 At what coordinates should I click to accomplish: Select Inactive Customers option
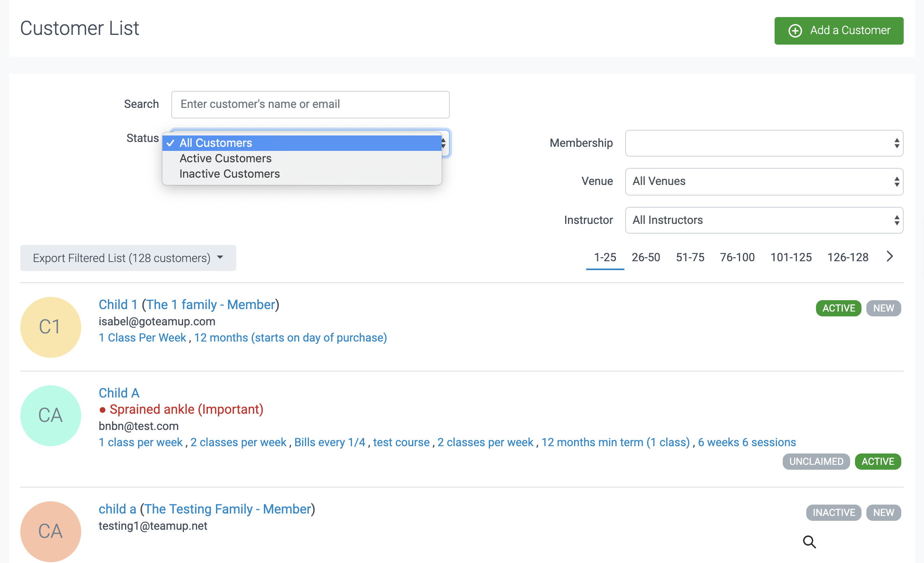(229, 174)
